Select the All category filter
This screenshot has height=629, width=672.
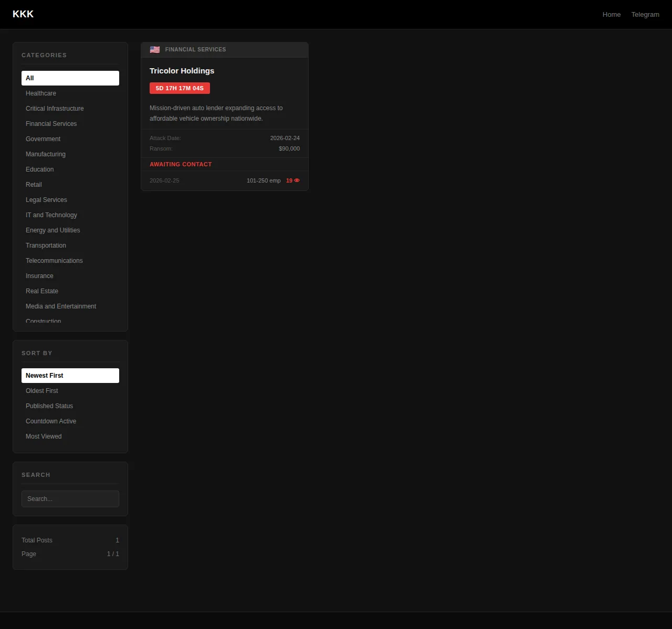pos(70,78)
